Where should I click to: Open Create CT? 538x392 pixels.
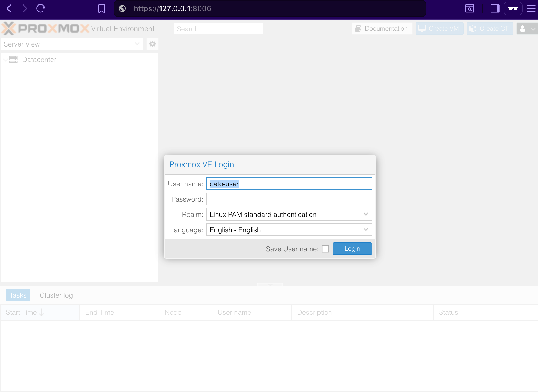pos(490,28)
